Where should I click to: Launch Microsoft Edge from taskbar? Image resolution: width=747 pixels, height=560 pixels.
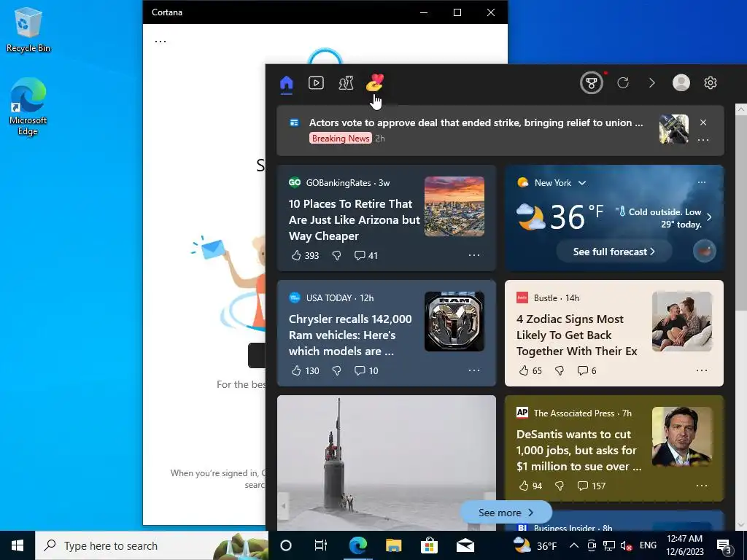click(357, 545)
